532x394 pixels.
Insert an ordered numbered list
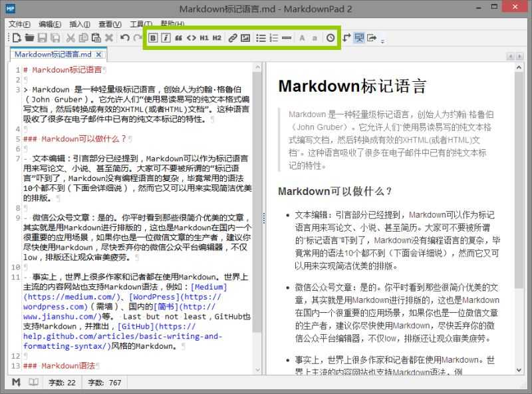274,38
